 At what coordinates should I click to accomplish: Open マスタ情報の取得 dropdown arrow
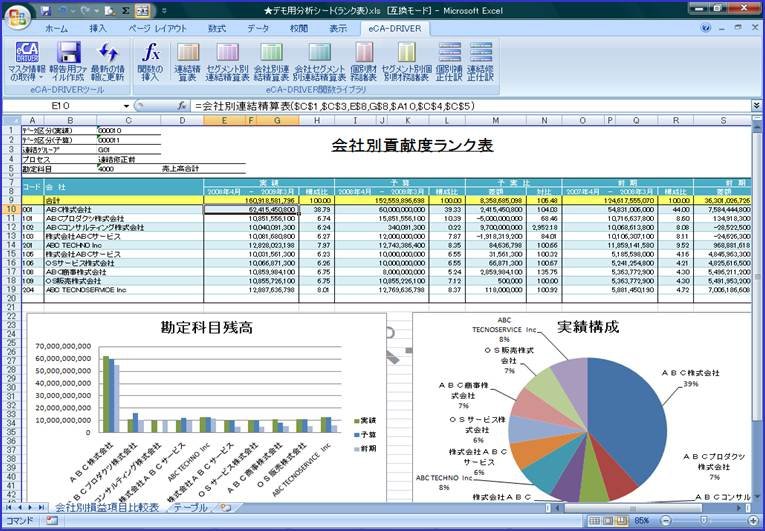41,78
